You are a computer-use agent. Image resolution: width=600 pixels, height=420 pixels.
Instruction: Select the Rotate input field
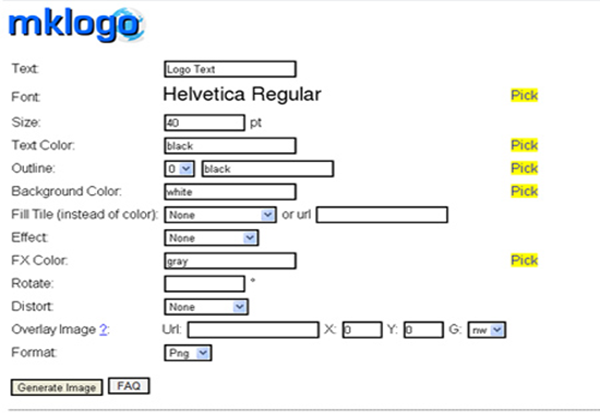[x=205, y=284]
